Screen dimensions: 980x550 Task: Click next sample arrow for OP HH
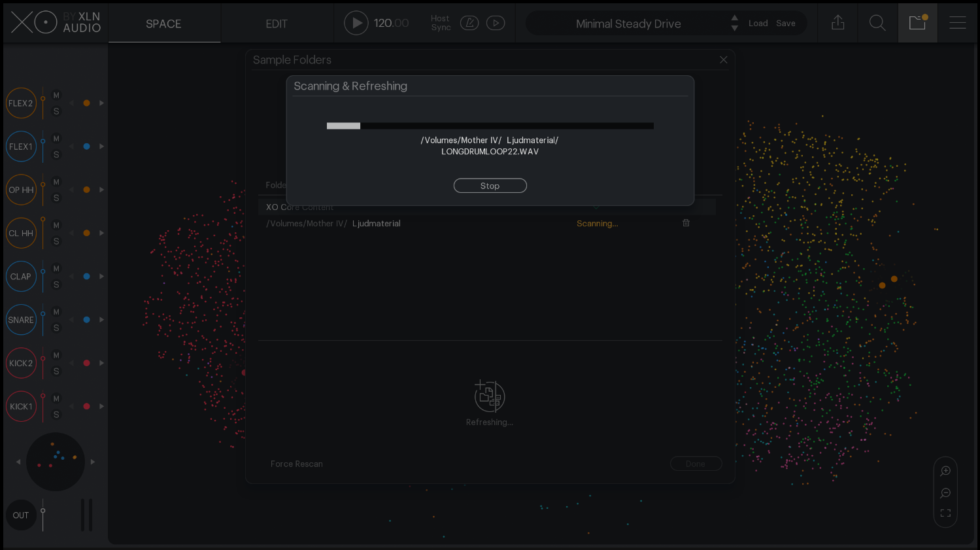point(101,190)
